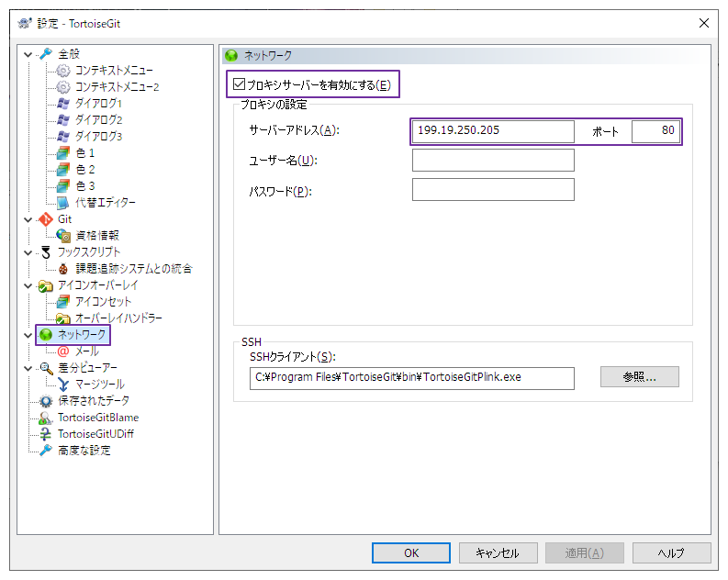
Task: Collapse the フックスクリプト tree node
Action: point(28,253)
